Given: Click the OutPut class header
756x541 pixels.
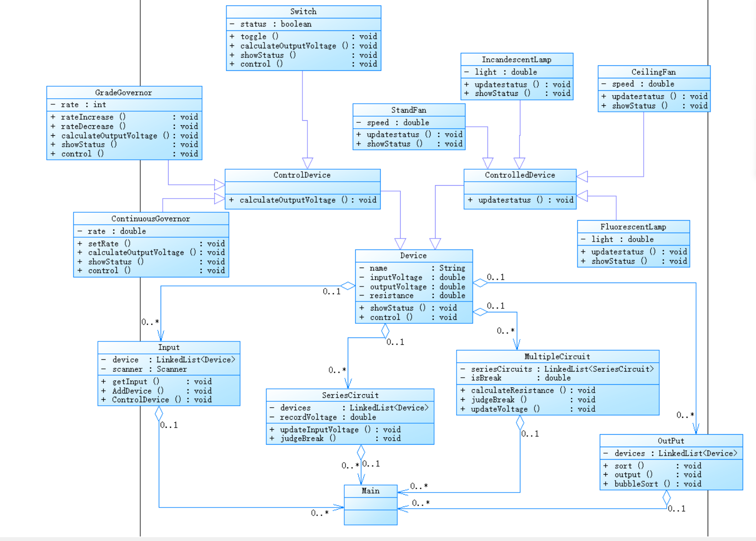Looking at the screenshot, I should point(671,441).
